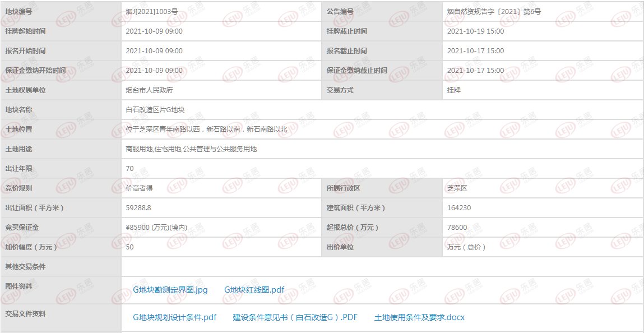This screenshot has width=644, height=333.
Task: Click 地块编号 label
Action: (x=18, y=12)
